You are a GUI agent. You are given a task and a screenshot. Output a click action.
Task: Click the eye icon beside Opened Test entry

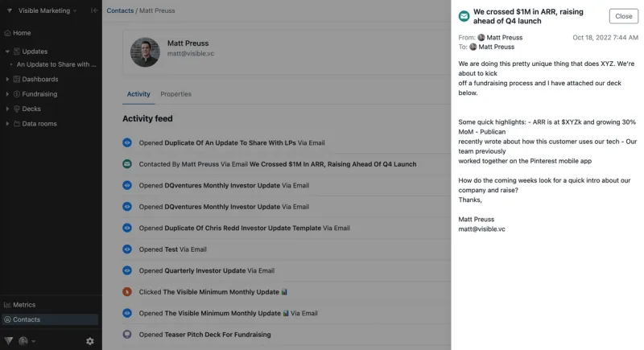tap(127, 249)
